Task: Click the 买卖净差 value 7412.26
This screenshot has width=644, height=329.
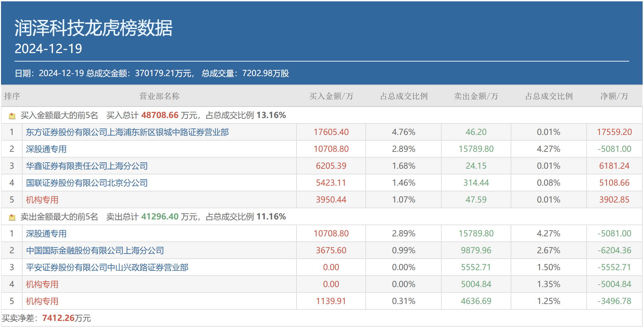Action: tap(58, 318)
